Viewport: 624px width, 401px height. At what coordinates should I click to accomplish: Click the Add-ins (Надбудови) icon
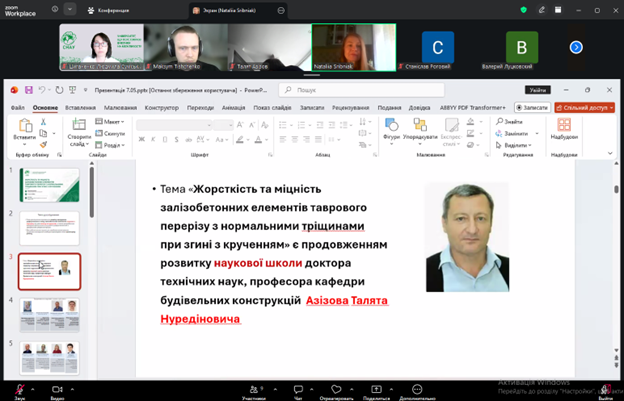[x=564, y=125]
